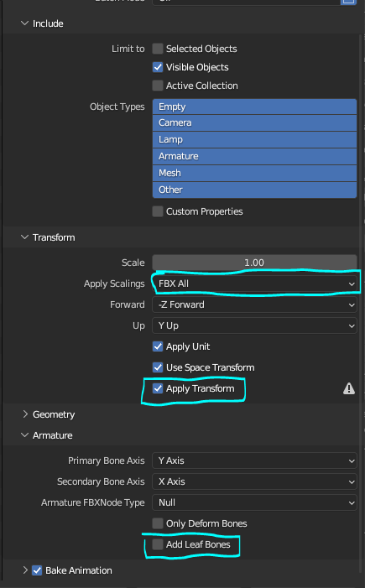This screenshot has height=588, width=365.
Task: Open Armature FBXNode Type dropdown
Action: click(254, 502)
